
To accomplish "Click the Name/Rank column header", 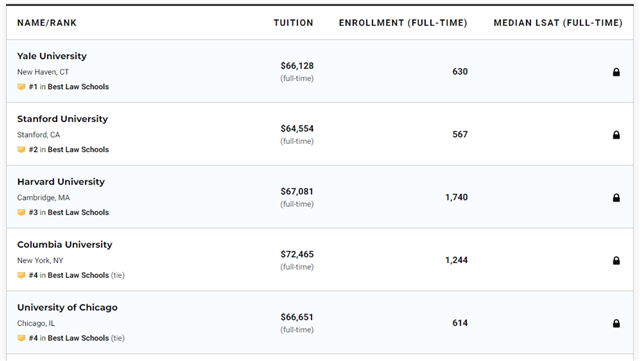I will pos(47,23).
